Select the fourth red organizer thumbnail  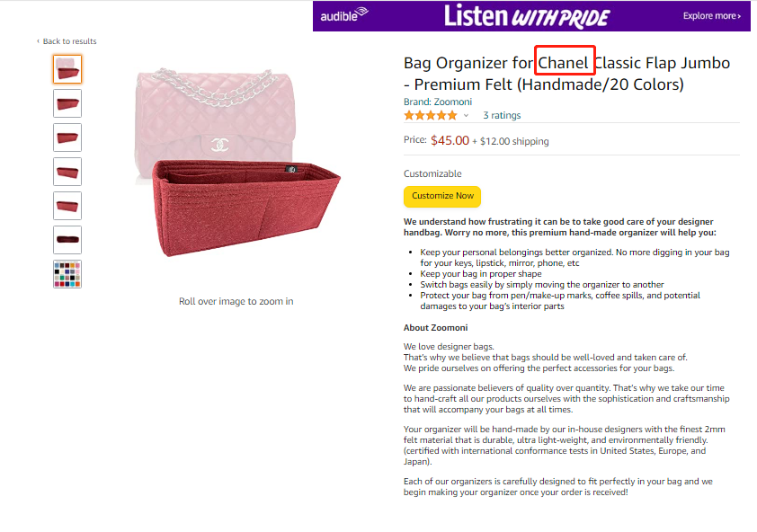coord(67,172)
